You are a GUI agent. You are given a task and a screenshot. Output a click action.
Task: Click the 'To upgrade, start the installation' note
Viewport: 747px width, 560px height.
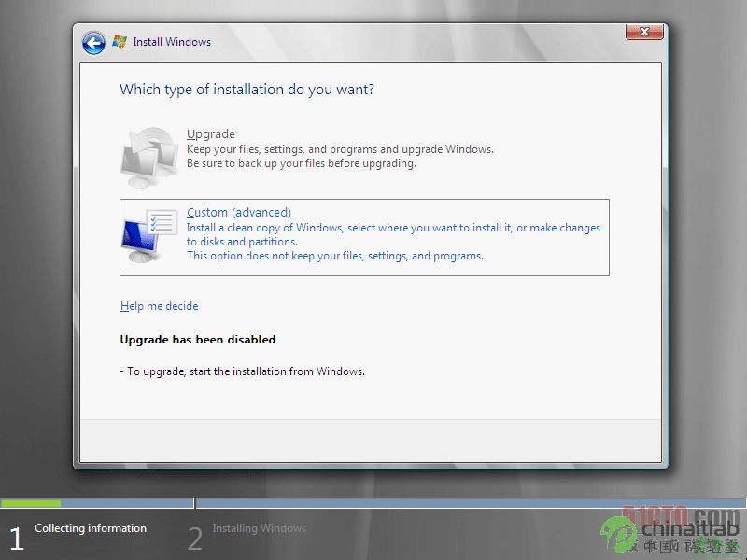(x=243, y=371)
